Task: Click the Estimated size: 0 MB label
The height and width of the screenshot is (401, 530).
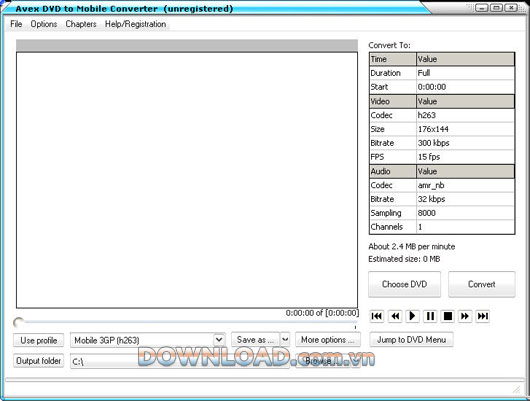Action: (x=404, y=259)
